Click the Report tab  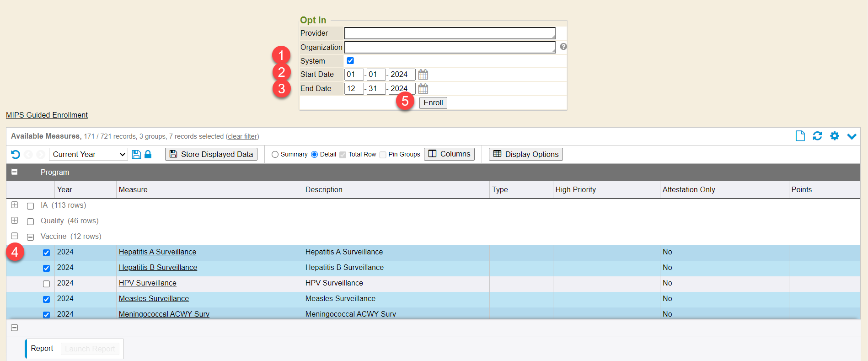click(x=42, y=349)
